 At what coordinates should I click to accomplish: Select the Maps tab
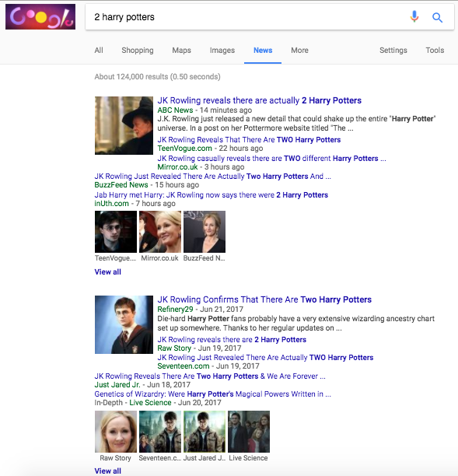(181, 51)
